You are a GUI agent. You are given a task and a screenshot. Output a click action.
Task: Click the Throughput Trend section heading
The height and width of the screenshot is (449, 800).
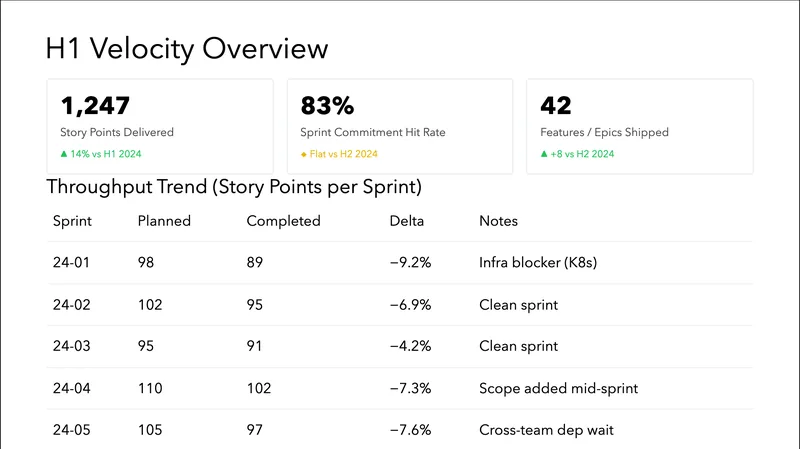point(234,187)
